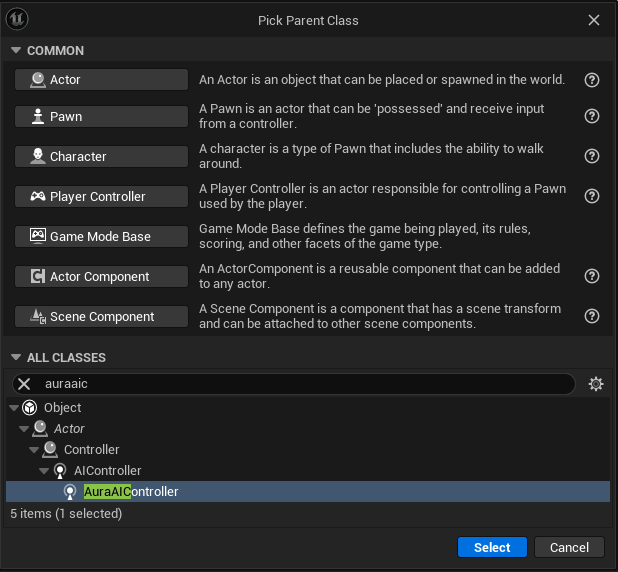
Task: Select AuraAIController in class tree
Action: point(130,491)
